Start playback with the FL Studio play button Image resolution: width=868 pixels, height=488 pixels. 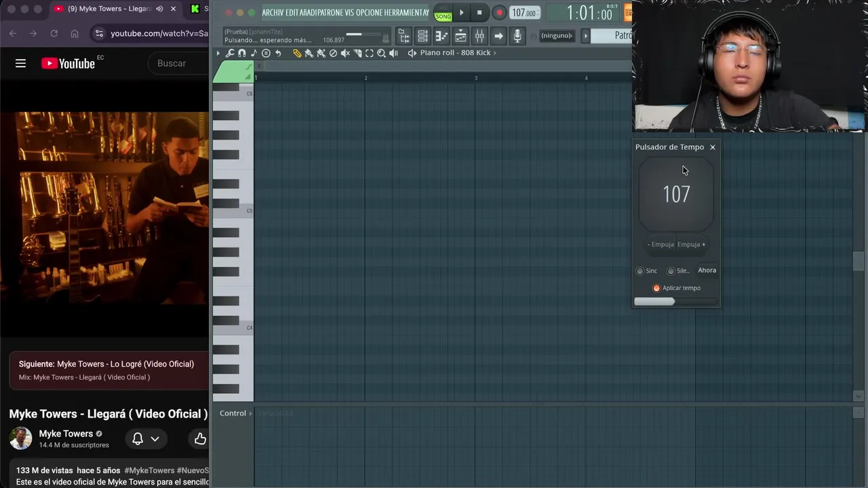462,13
